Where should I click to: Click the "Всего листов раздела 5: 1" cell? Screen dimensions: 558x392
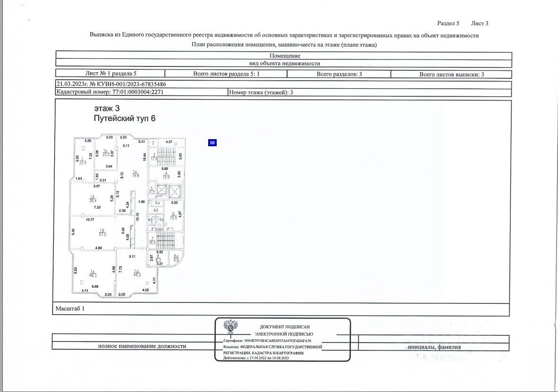226,74
